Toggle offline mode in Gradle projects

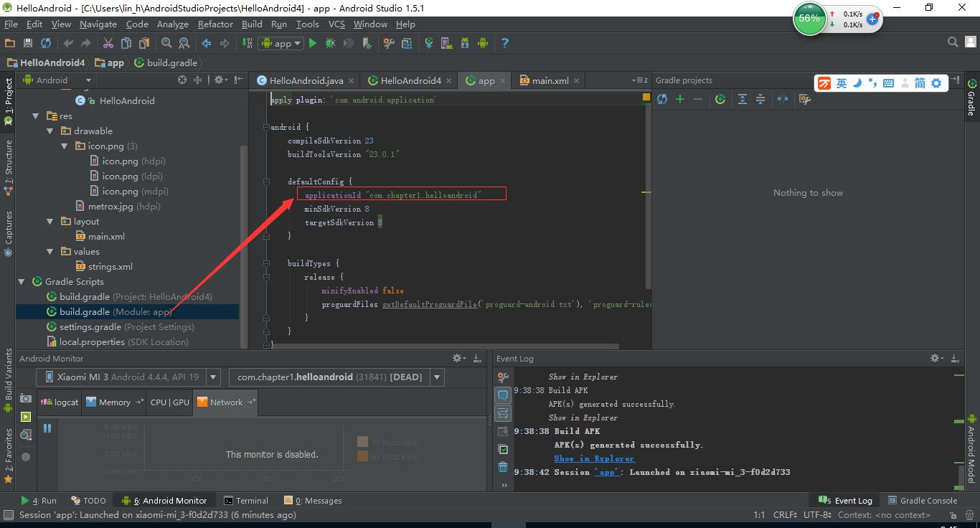[783, 99]
